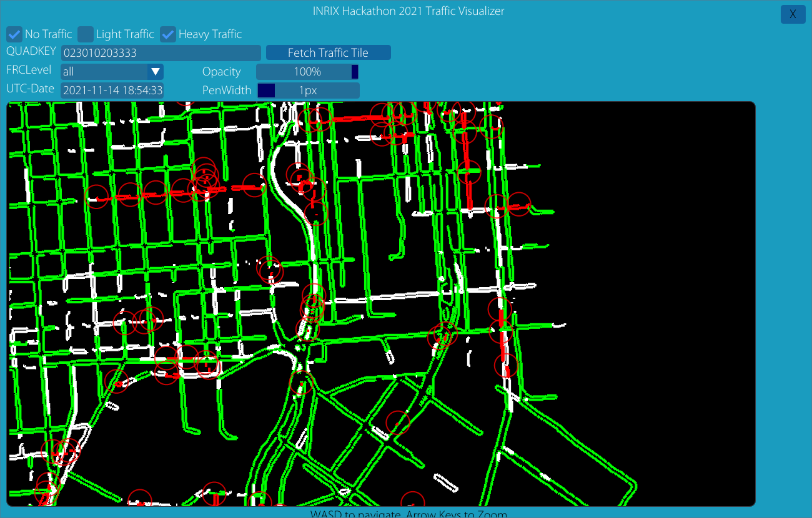Viewport: 812px width, 518px height.
Task: Click the Fetch Traffic Tile button
Action: (x=329, y=53)
